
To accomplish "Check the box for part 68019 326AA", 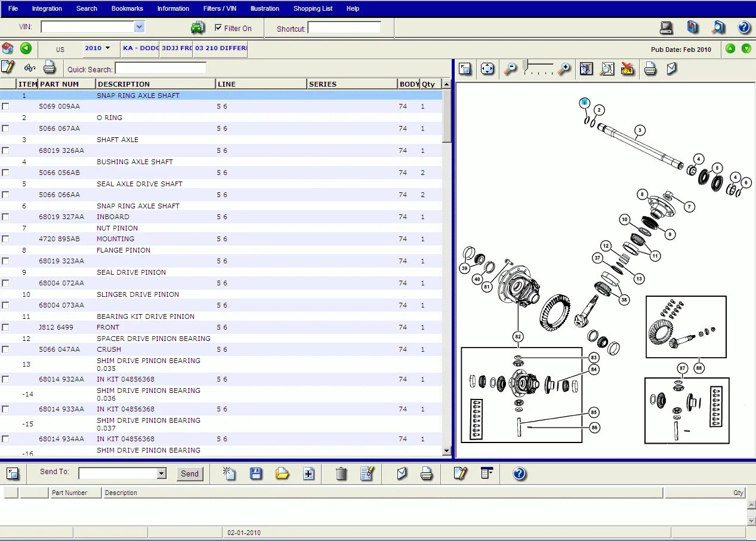I will coord(5,150).
